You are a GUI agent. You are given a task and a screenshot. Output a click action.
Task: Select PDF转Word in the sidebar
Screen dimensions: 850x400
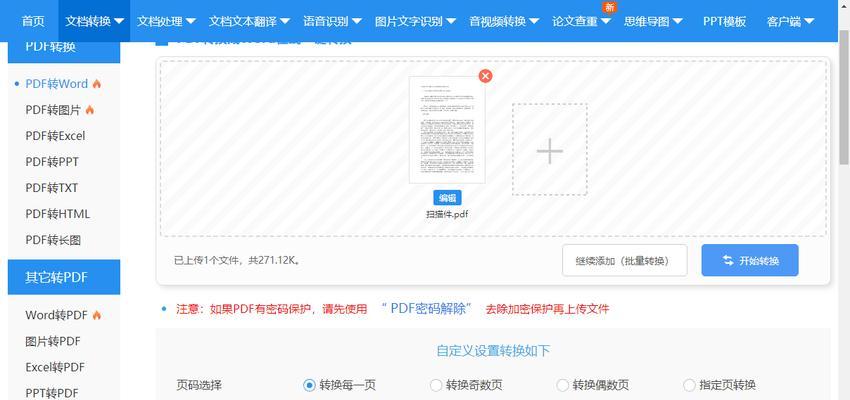tap(56, 84)
